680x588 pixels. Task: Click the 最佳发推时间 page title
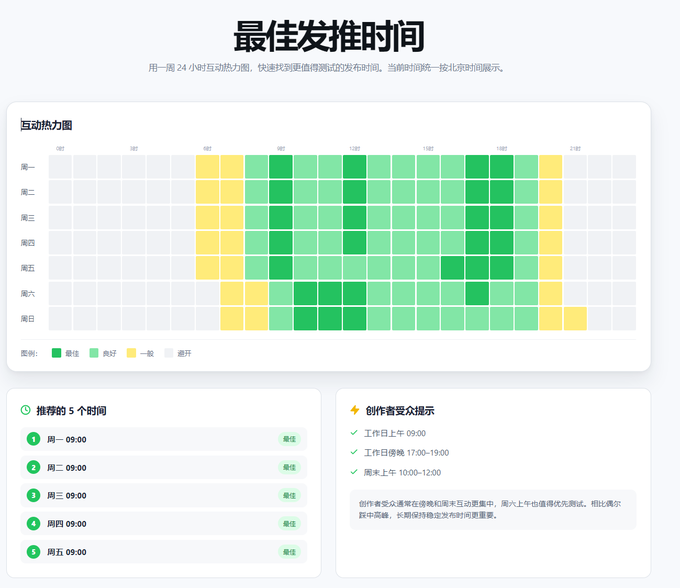coord(329,36)
